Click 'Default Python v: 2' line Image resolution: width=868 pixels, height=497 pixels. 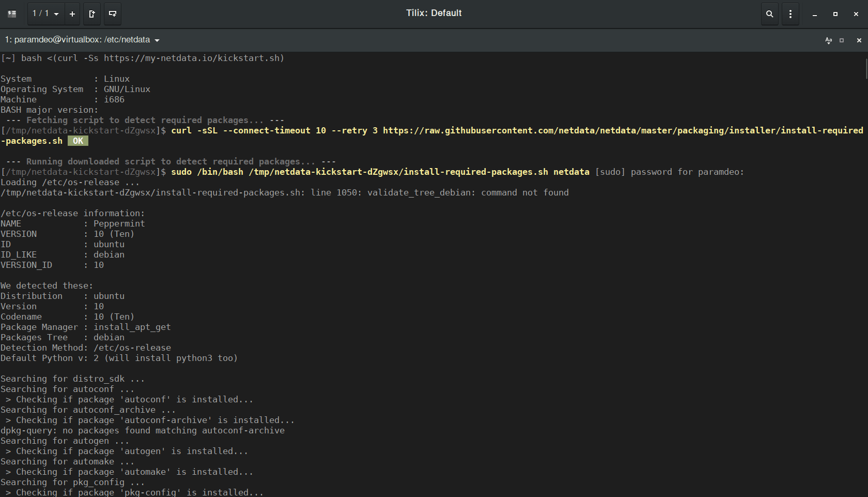(119, 358)
